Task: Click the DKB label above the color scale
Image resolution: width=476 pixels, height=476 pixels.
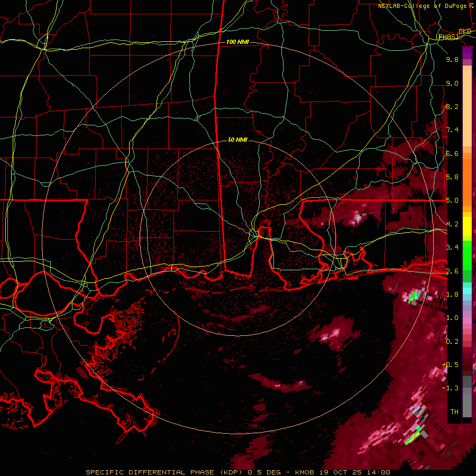Action: [x=465, y=31]
